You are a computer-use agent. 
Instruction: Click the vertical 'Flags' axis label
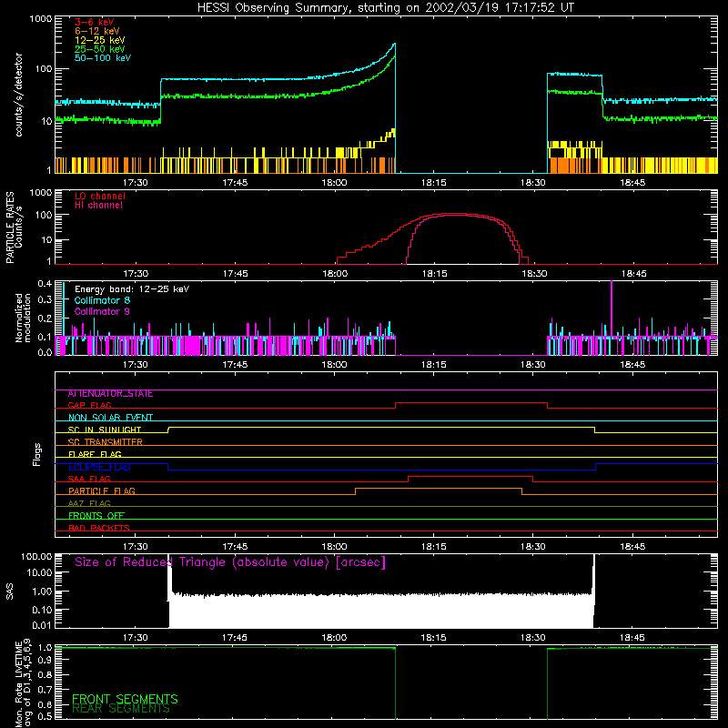[x=37, y=454]
